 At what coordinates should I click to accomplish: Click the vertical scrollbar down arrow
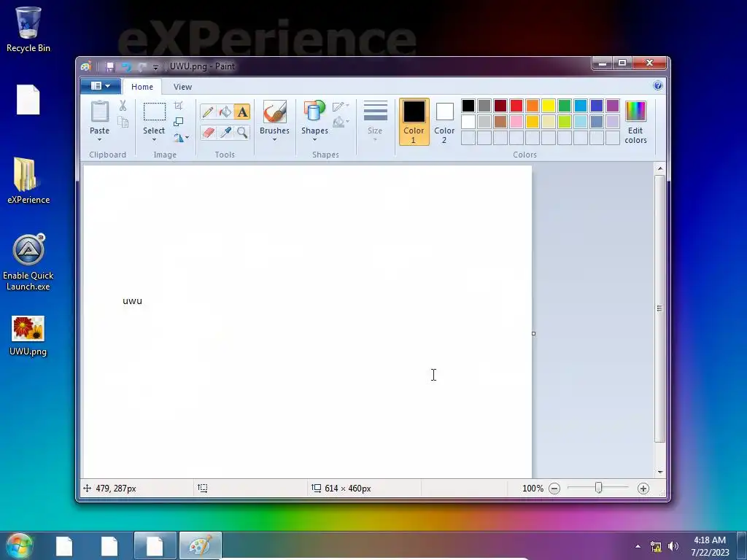pos(659,472)
